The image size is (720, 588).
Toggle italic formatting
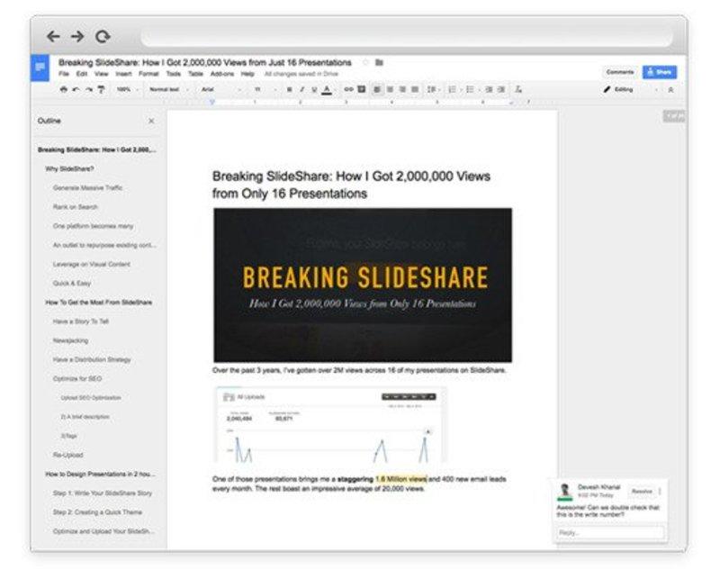coord(301,90)
